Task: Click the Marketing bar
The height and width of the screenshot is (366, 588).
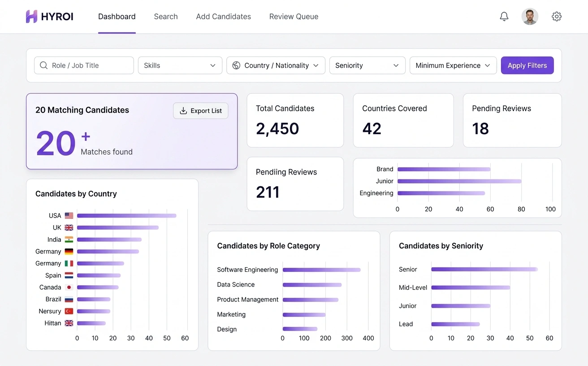Action: point(304,315)
